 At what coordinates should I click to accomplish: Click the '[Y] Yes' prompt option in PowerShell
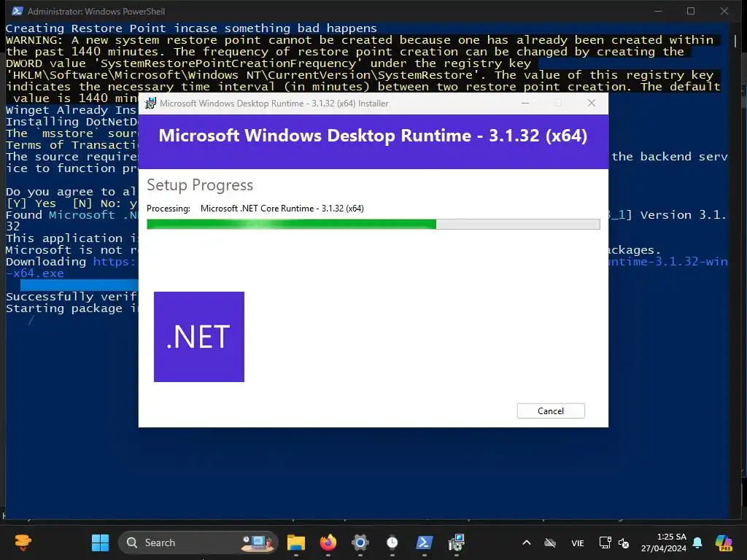(x=31, y=203)
